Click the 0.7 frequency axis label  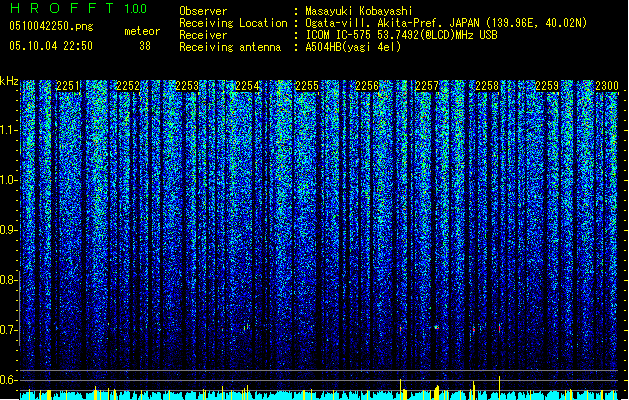click(9, 330)
